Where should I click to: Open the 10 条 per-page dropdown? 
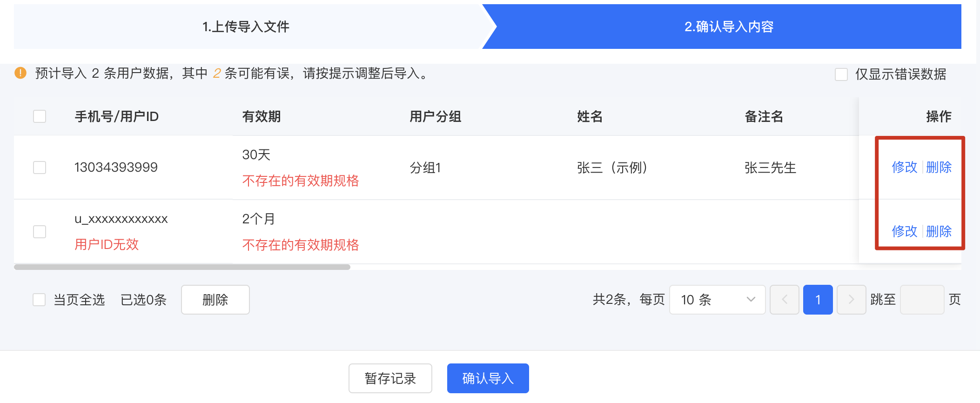click(717, 300)
